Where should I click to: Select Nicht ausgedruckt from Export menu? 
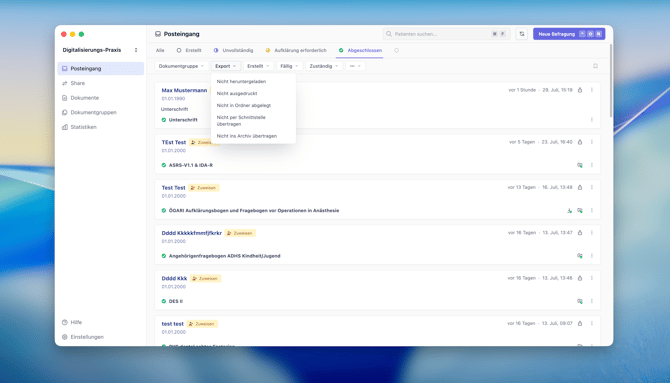tap(253, 93)
